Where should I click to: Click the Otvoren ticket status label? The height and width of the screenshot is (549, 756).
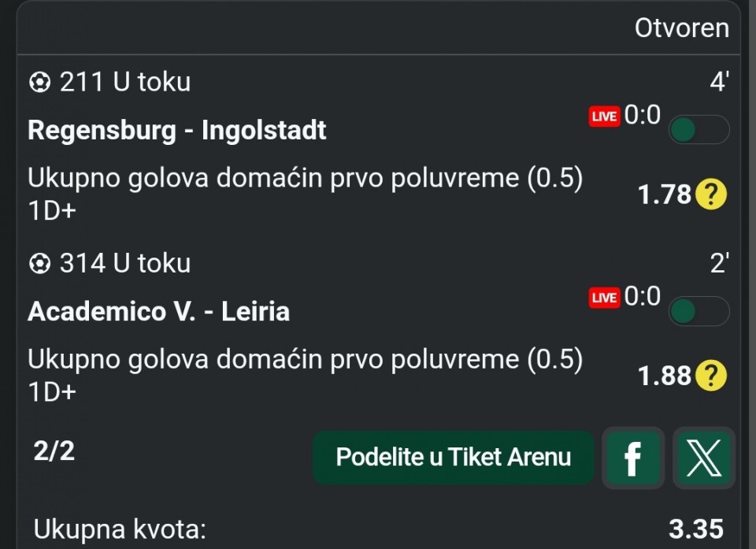coord(681,28)
